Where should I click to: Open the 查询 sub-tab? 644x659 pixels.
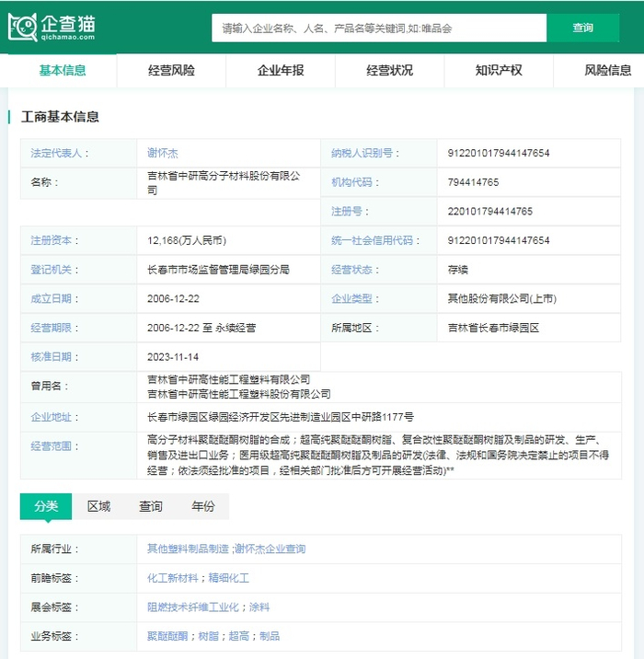click(151, 507)
